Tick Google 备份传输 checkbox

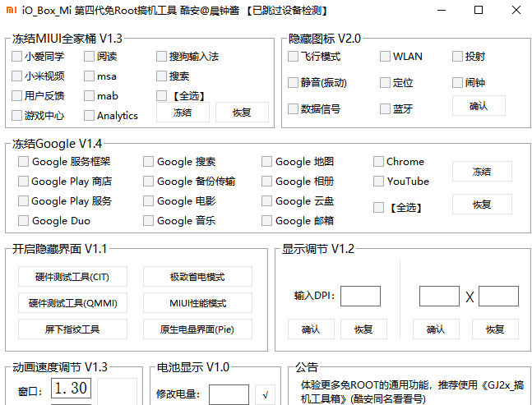click(148, 181)
